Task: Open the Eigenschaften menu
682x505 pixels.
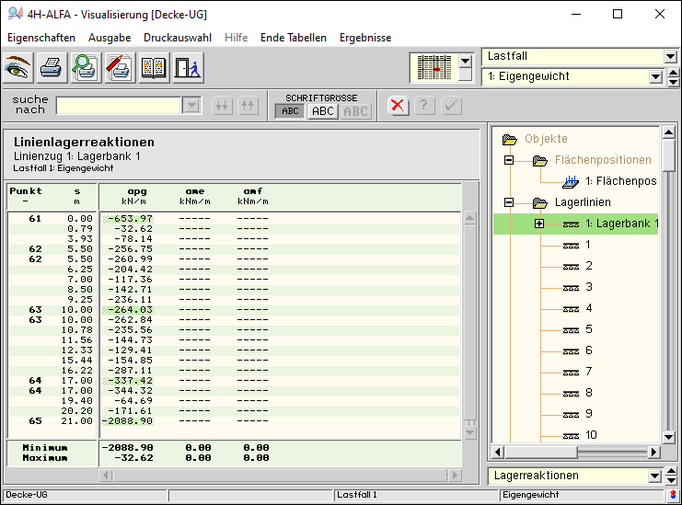Action: [40, 37]
